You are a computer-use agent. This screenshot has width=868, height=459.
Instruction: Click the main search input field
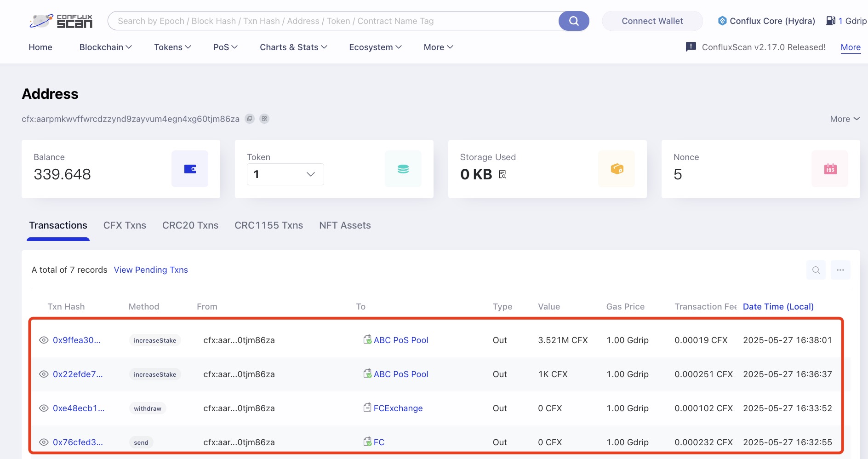click(x=334, y=21)
